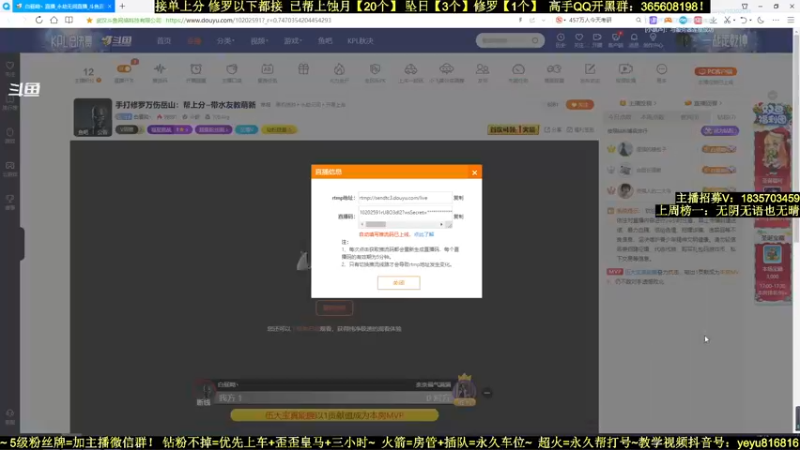
Task: Click the purple button in the ranking panel
Action: tap(719, 131)
